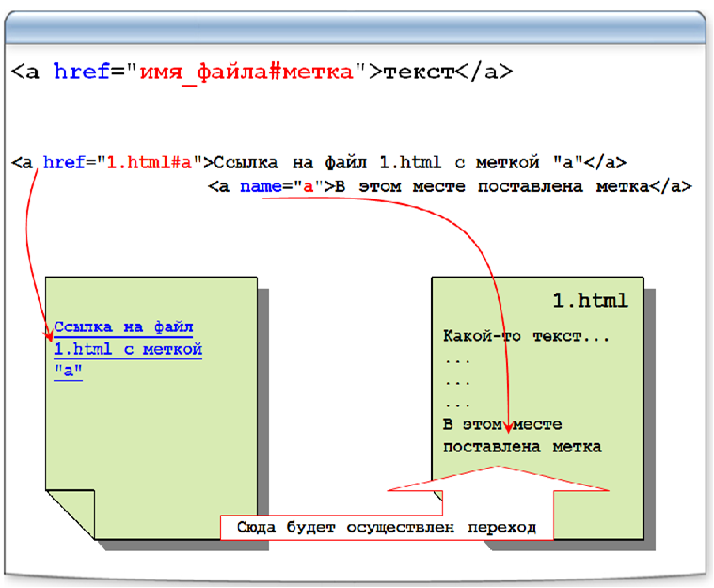Viewport: 714px width, 588px height.
Task: Click the callout 'Сюда будет осуществлен переход'
Action: click(x=387, y=528)
